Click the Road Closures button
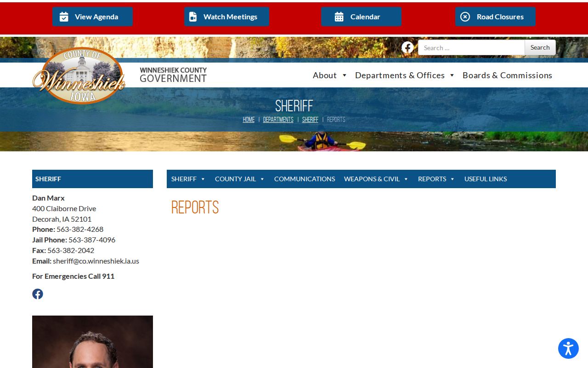Image resolution: width=588 pixels, height=368 pixels. (495, 17)
